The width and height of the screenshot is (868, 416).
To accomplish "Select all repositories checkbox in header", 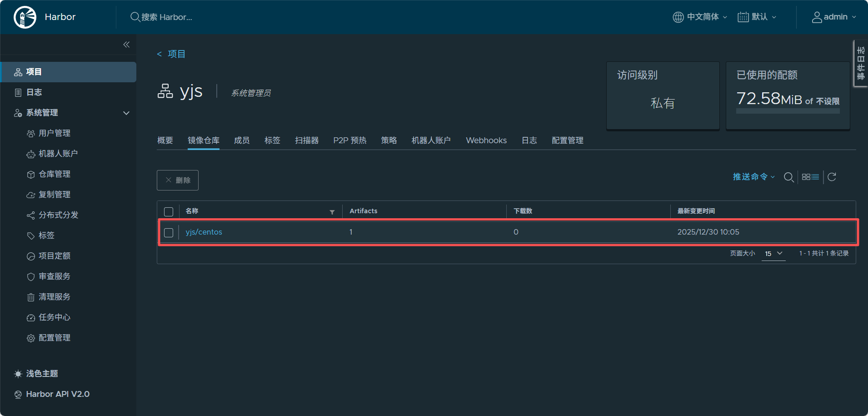I will click(x=169, y=212).
